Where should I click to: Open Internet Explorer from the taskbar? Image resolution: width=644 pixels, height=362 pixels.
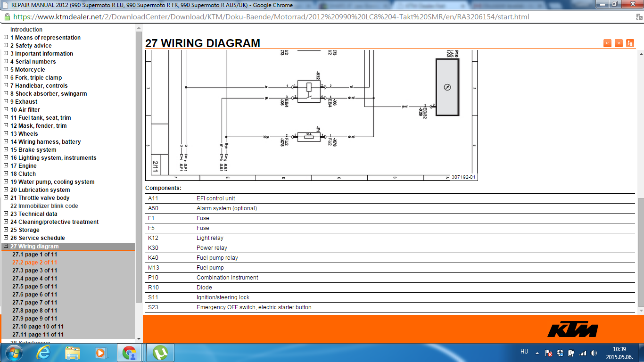[43, 353]
